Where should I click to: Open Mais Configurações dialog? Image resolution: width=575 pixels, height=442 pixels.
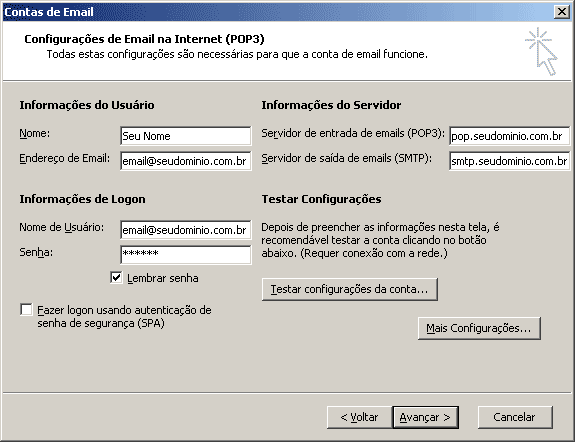click(x=479, y=328)
